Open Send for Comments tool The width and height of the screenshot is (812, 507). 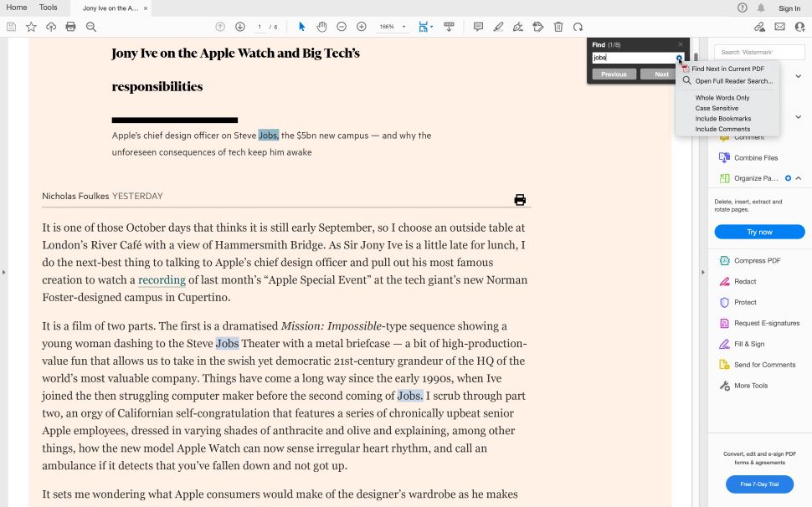(757, 365)
